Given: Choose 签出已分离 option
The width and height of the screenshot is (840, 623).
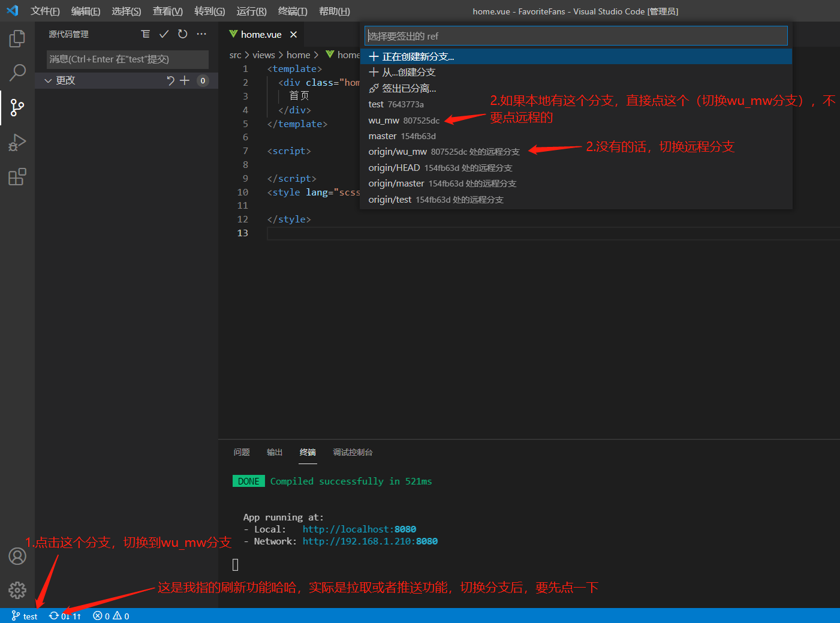Looking at the screenshot, I should pos(576,88).
